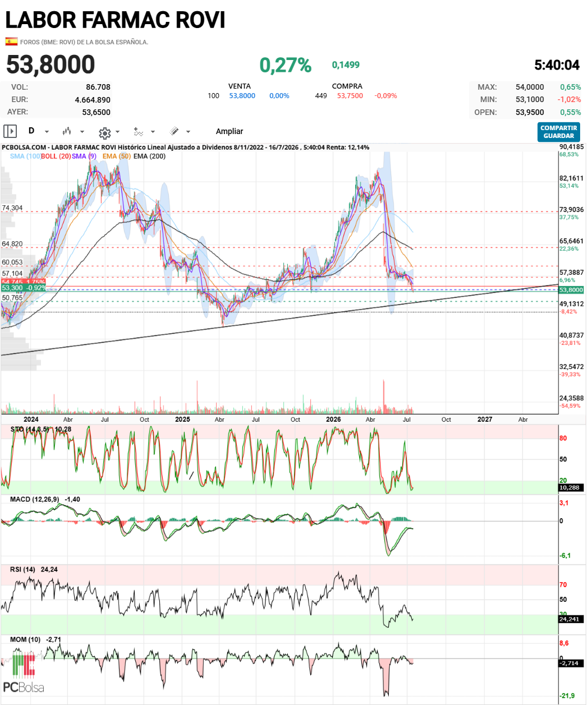This screenshot has height=705, width=588.
Task: Toggle the EMA (50) indicator label
Action: [x=117, y=156]
